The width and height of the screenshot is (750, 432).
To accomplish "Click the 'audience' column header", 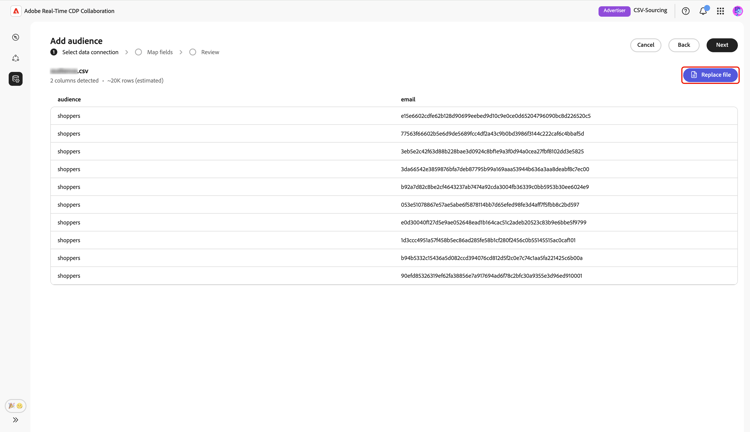I will click(69, 100).
